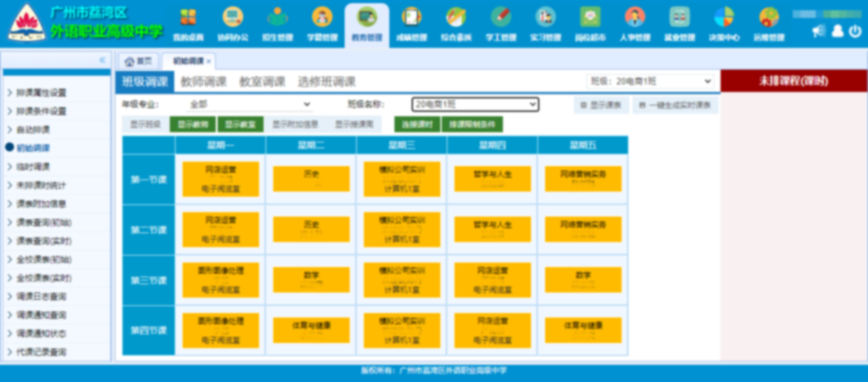Open 全校课表(实时) sidebar item

(x=44, y=278)
